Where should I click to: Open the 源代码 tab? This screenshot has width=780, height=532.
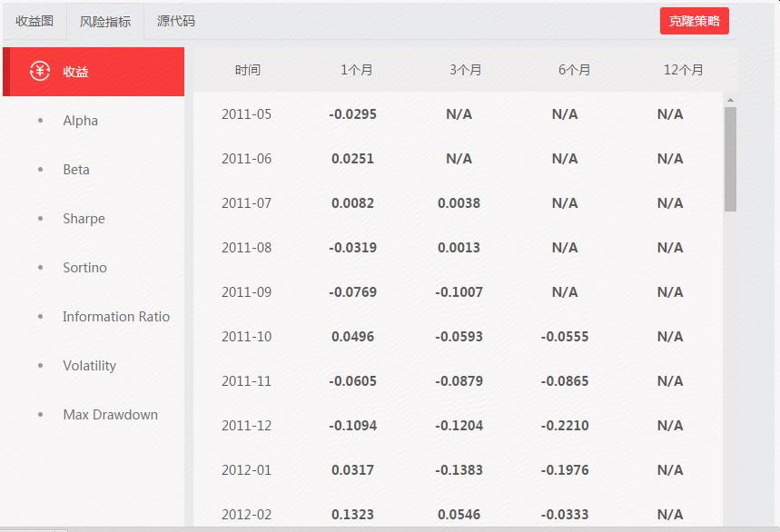[x=175, y=21]
